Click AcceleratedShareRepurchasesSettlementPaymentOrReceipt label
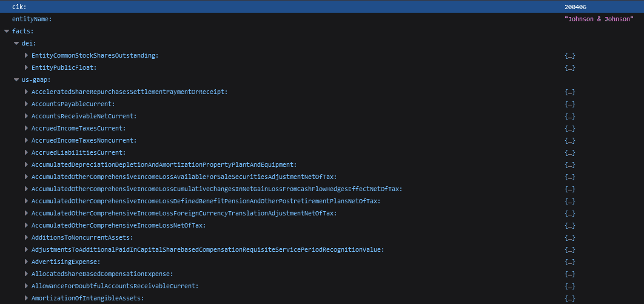The image size is (644, 304). pyautogui.click(x=129, y=92)
